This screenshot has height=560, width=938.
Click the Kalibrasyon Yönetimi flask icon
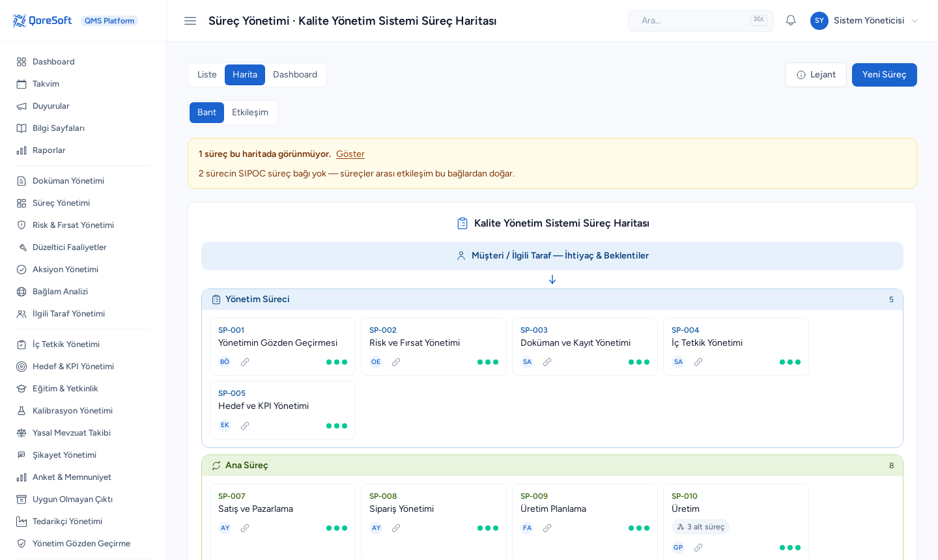[21, 411]
